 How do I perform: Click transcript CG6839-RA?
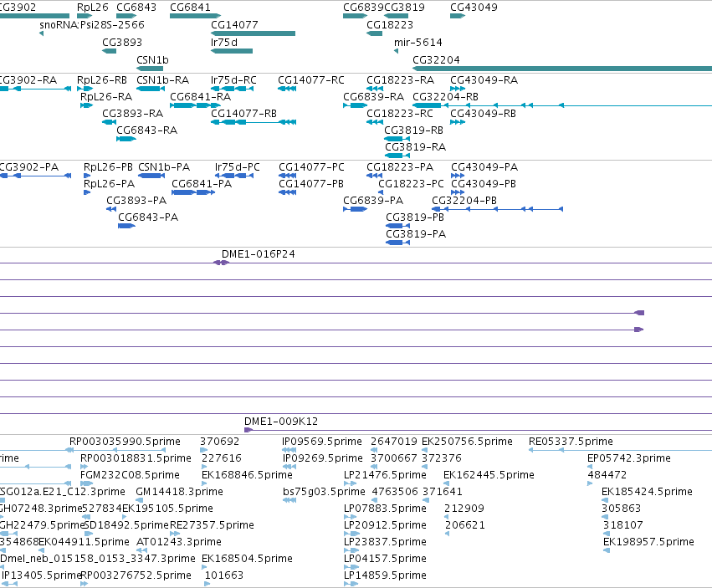373,97
